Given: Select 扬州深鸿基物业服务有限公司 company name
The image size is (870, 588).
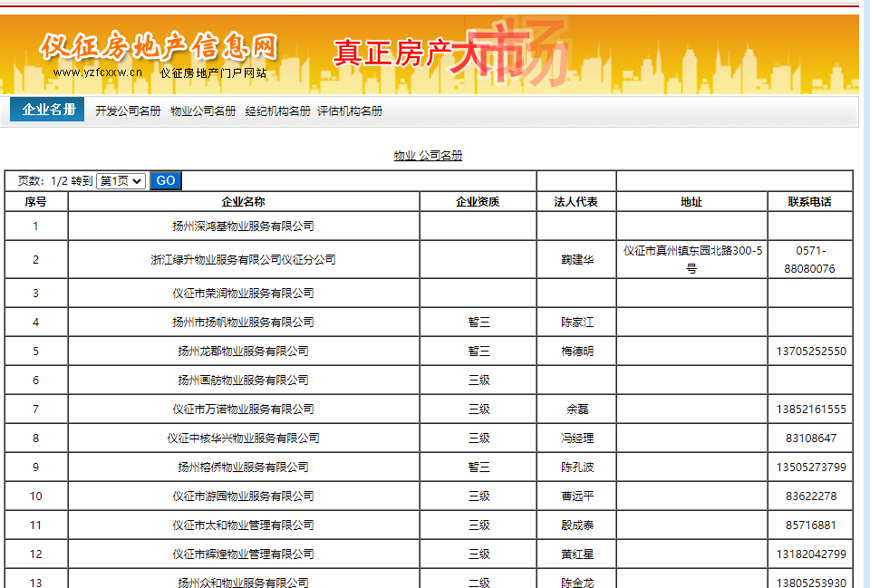Looking at the screenshot, I should [243, 227].
